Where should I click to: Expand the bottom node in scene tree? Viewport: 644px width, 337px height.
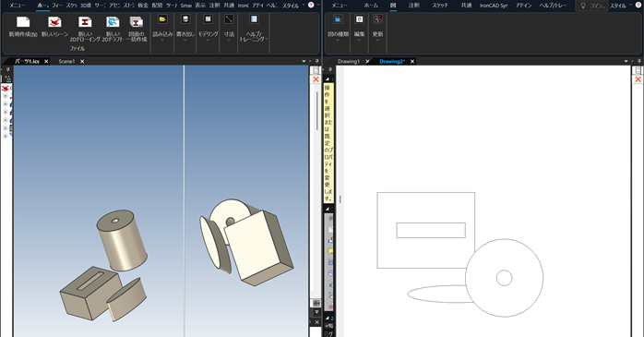click(x=6, y=136)
